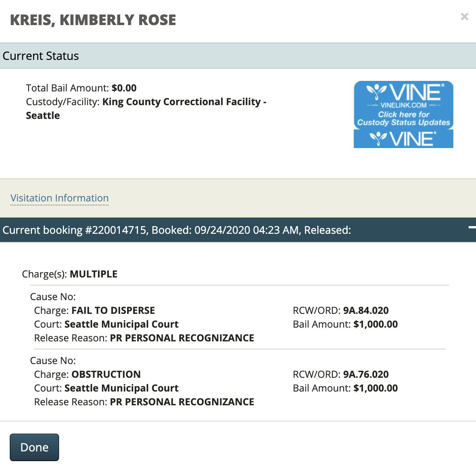Open the Visitation Information link

pos(59,198)
